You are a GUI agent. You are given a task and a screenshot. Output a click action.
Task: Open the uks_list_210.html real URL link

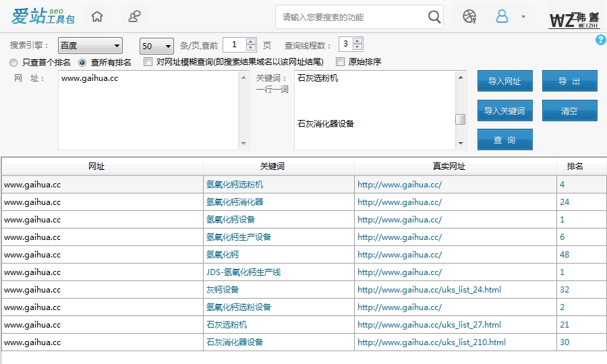pos(431,342)
